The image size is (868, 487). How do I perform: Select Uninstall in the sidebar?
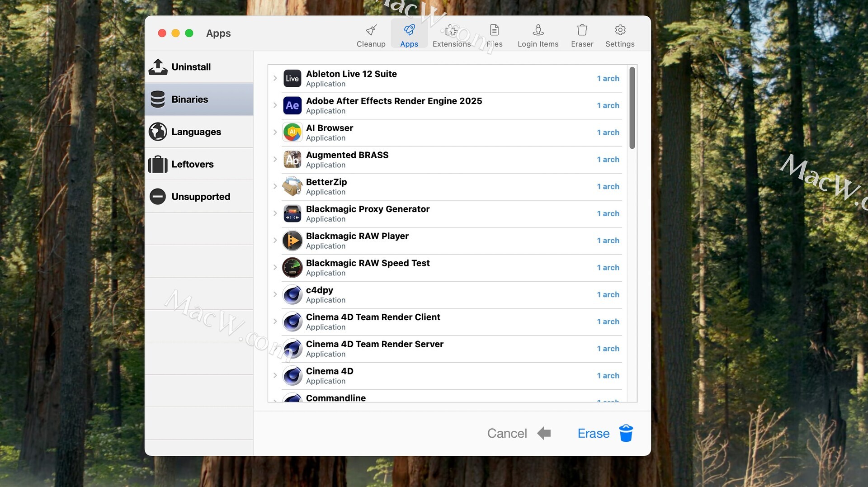click(199, 67)
